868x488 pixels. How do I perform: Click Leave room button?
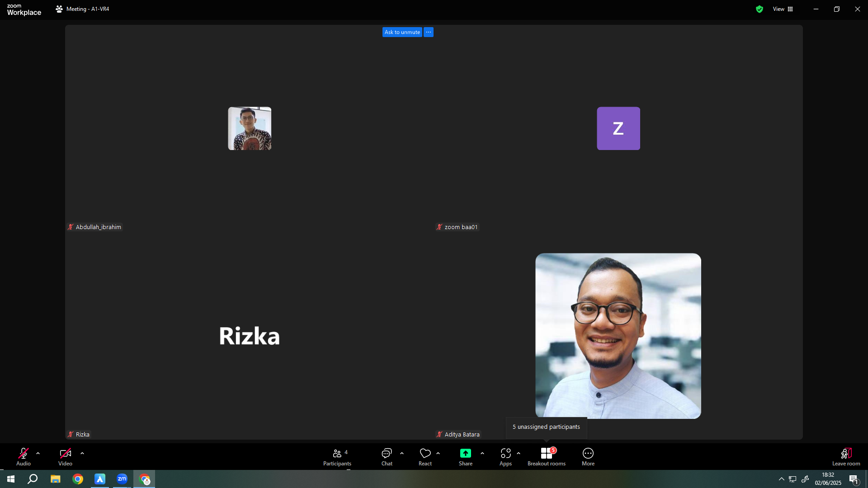point(846,457)
